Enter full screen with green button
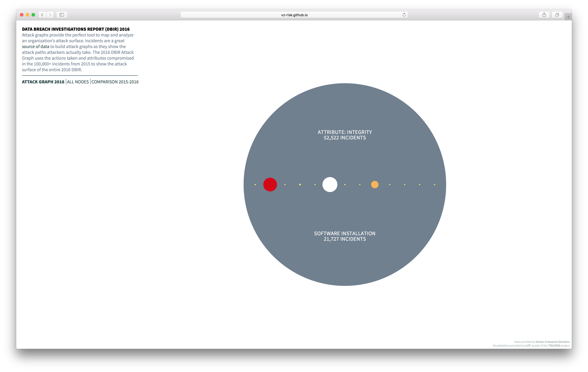 33,15
